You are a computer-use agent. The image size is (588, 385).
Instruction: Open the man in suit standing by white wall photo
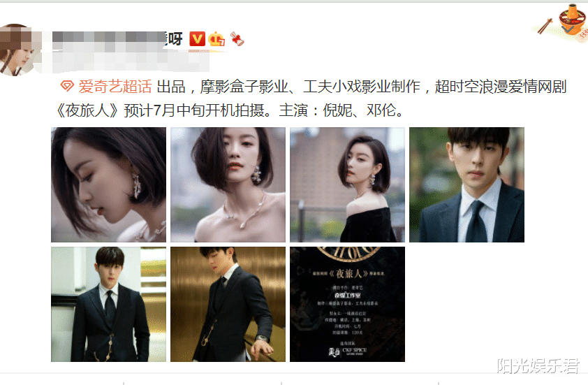[108, 305]
